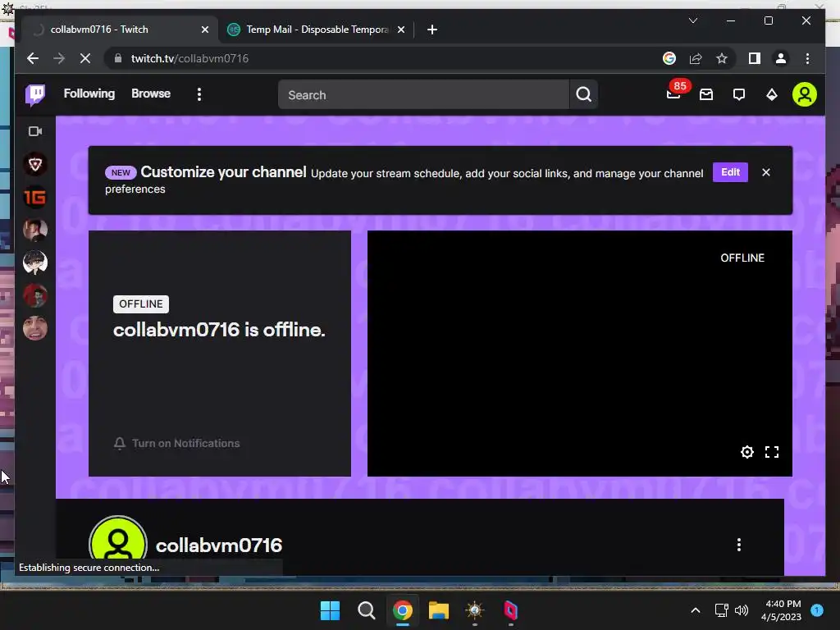Open the Browse page
Screen dimensions: 840x630
coord(151,94)
